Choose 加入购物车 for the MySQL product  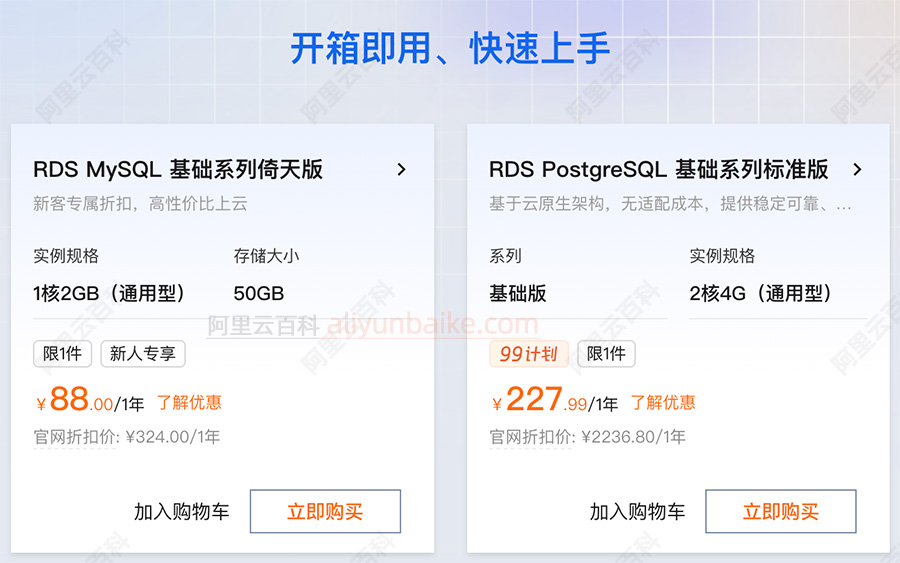click(x=181, y=512)
